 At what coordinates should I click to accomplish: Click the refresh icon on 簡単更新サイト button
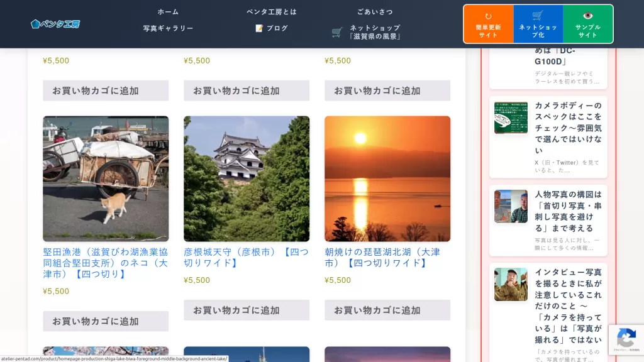(489, 14)
